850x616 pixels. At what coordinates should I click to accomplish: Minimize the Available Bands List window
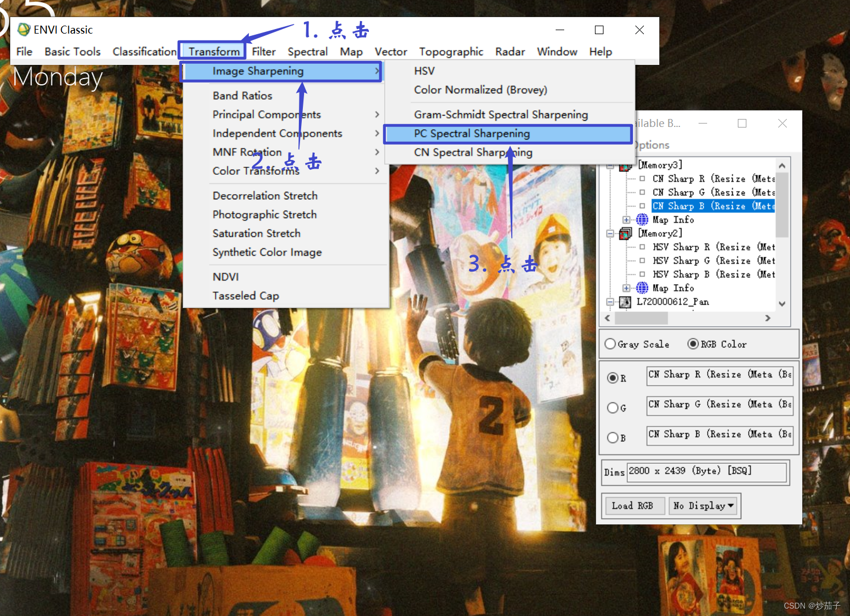pos(703,123)
